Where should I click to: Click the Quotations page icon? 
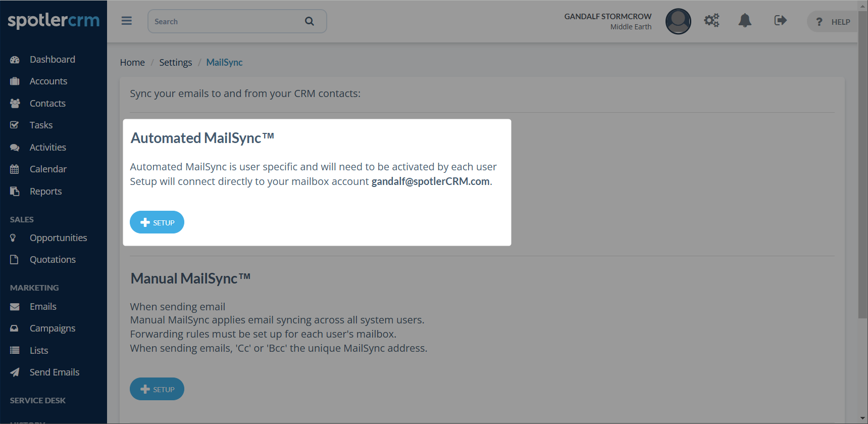[14, 259]
